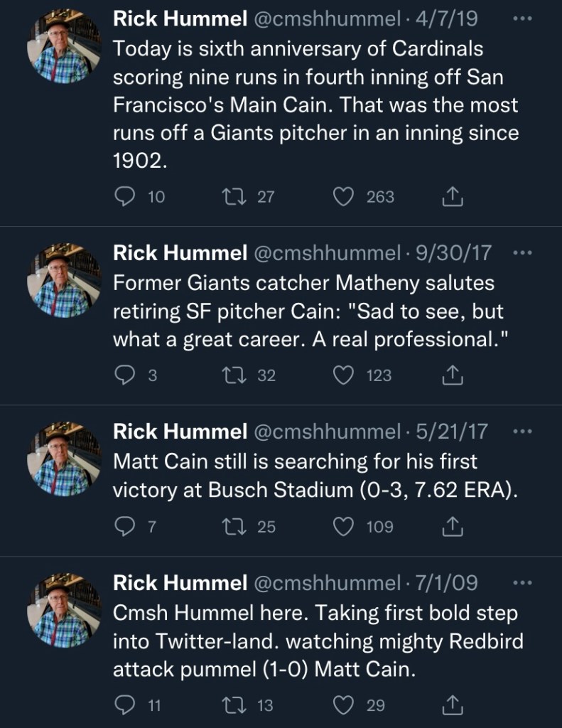The image size is (562, 728).
Task: Share the 9/30/17 Matheny tweet
Action: [x=452, y=375]
